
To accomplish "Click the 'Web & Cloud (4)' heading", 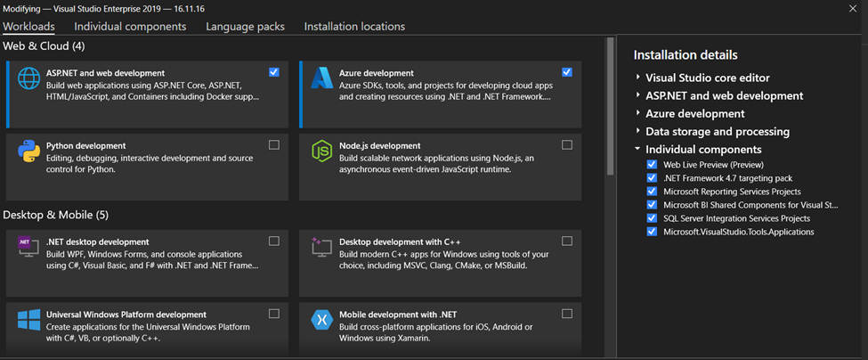I will pos(45,46).
